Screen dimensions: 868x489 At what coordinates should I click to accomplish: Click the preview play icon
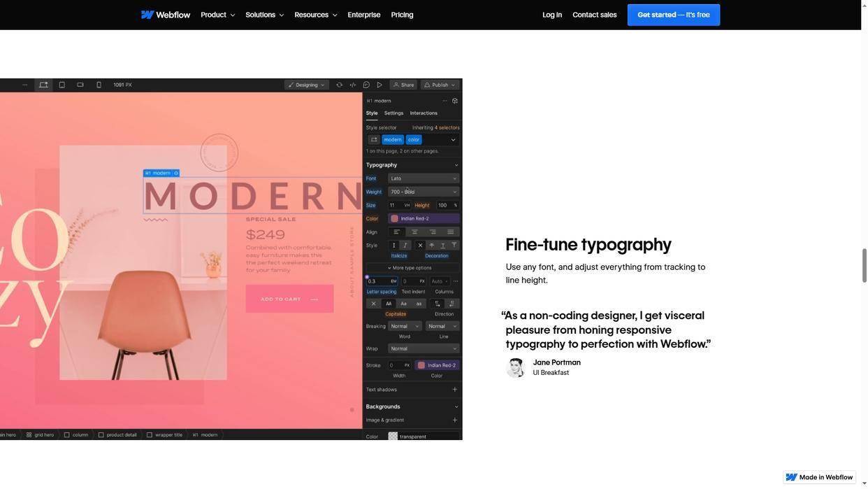pos(379,85)
